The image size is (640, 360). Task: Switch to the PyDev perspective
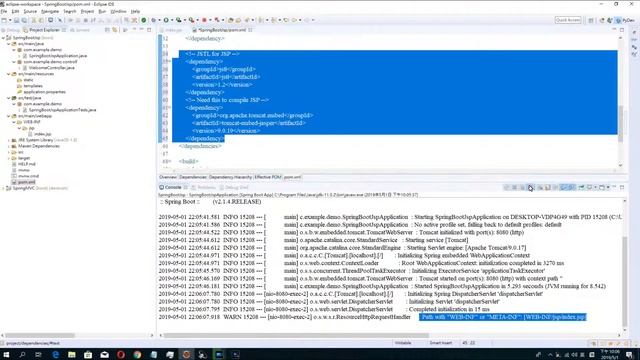pyautogui.click(x=625, y=20)
